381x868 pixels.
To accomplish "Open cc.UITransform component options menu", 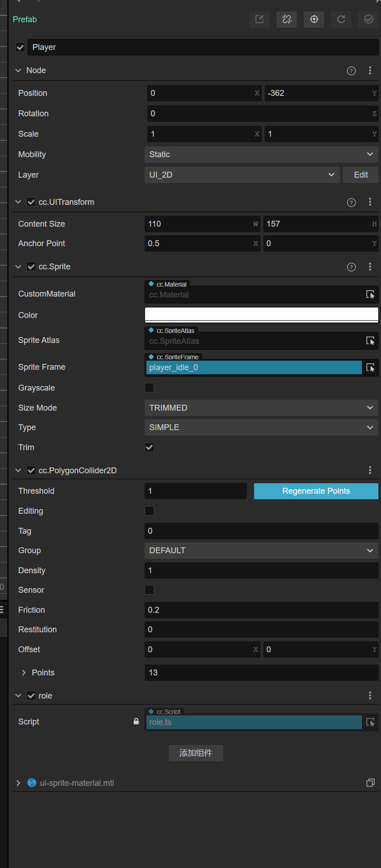I will tap(370, 202).
